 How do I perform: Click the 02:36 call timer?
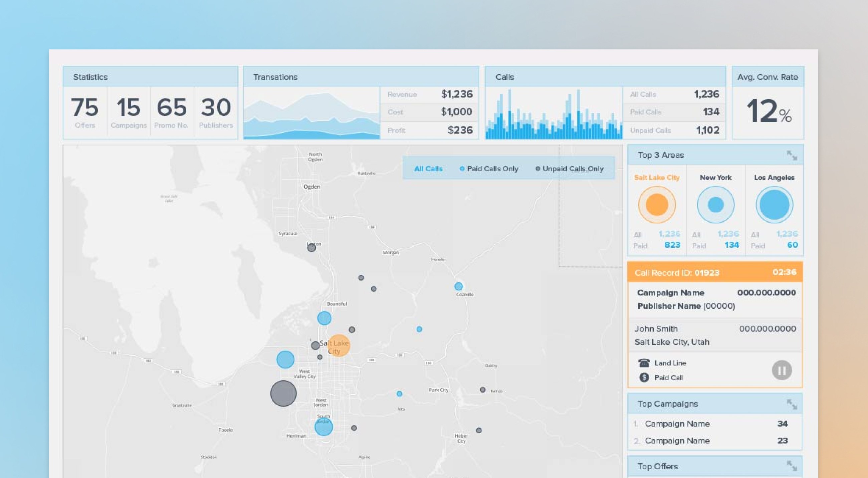tap(785, 272)
